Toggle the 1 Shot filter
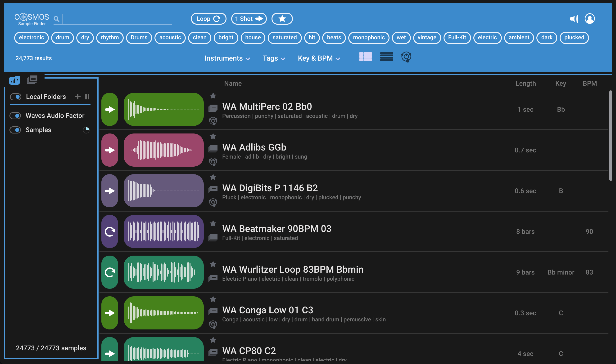This screenshot has height=364, width=616. click(x=249, y=19)
